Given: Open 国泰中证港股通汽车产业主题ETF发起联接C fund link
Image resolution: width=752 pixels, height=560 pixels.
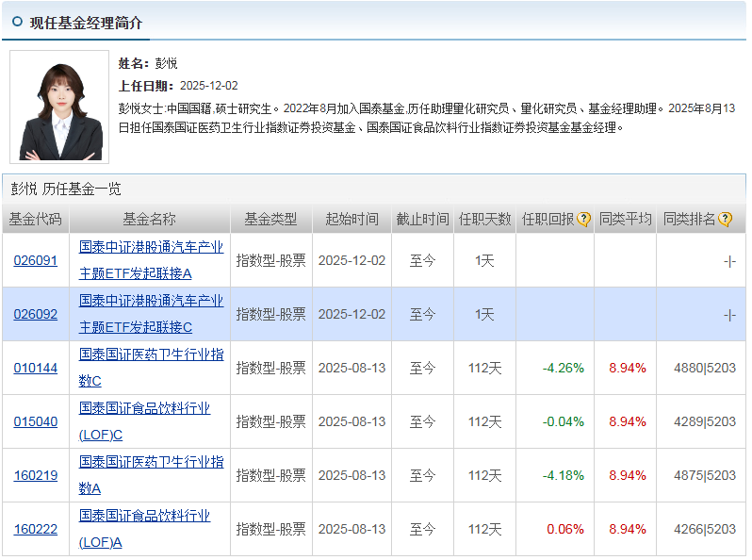Looking at the screenshot, I should [x=151, y=314].
